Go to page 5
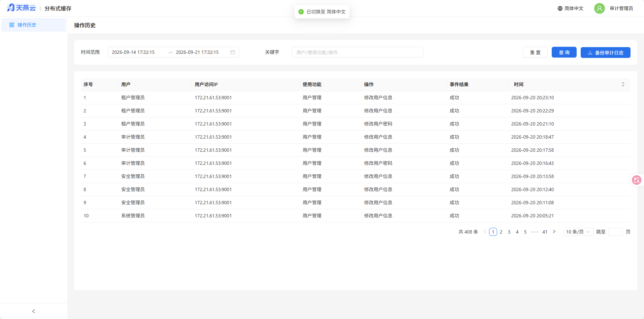The height and width of the screenshot is (319, 644). pyautogui.click(x=525, y=232)
